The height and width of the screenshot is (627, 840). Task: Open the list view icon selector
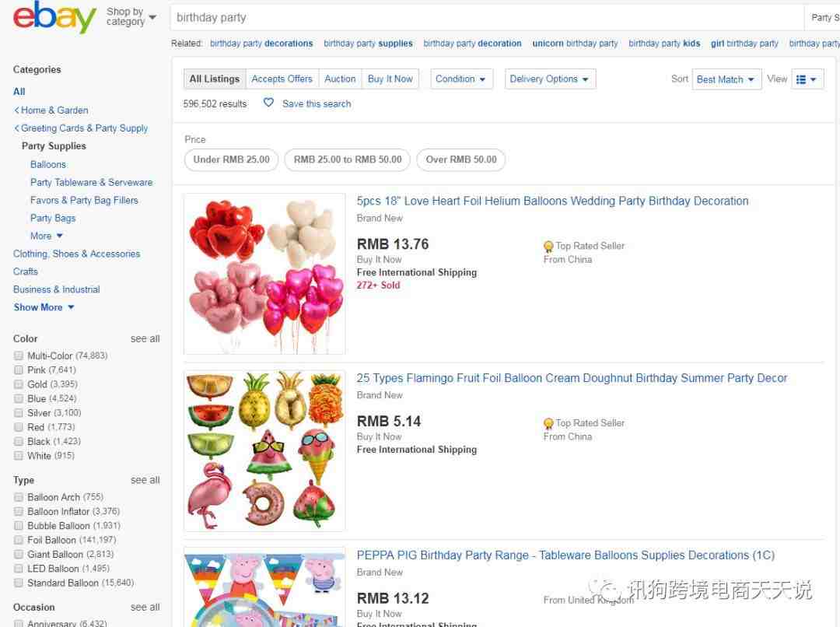[807, 79]
